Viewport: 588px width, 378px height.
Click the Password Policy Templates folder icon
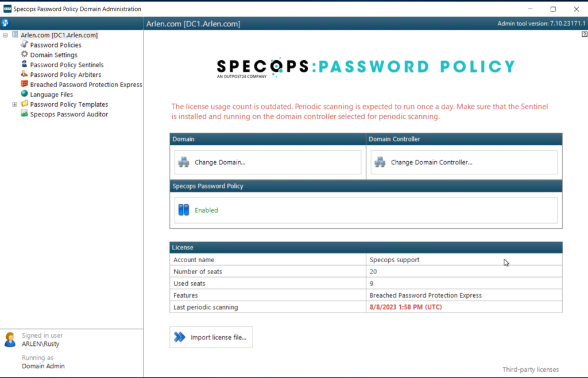pyautogui.click(x=24, y=104)
